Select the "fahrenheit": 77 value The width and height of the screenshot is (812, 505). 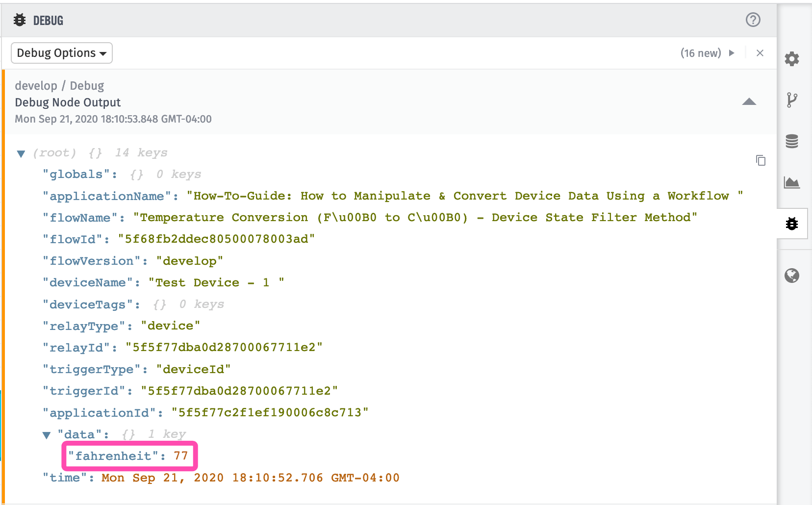181,456
